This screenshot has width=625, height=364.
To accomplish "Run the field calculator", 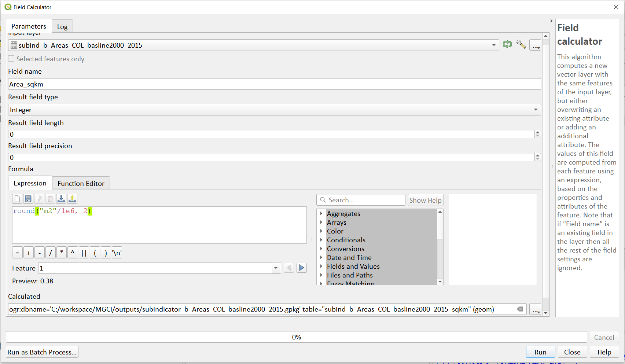I will click(540, 352).
